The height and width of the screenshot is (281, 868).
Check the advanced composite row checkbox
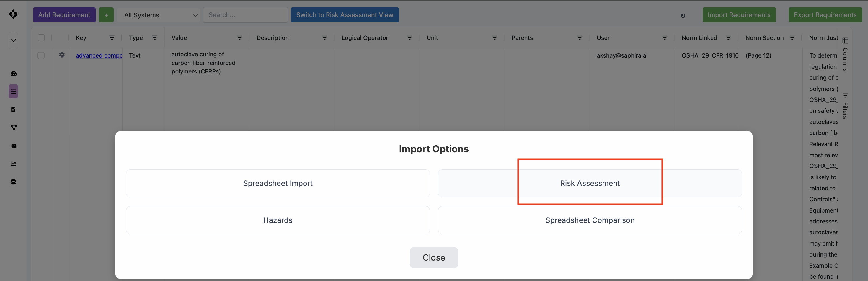pyautogui.click(x=41, y=55)
